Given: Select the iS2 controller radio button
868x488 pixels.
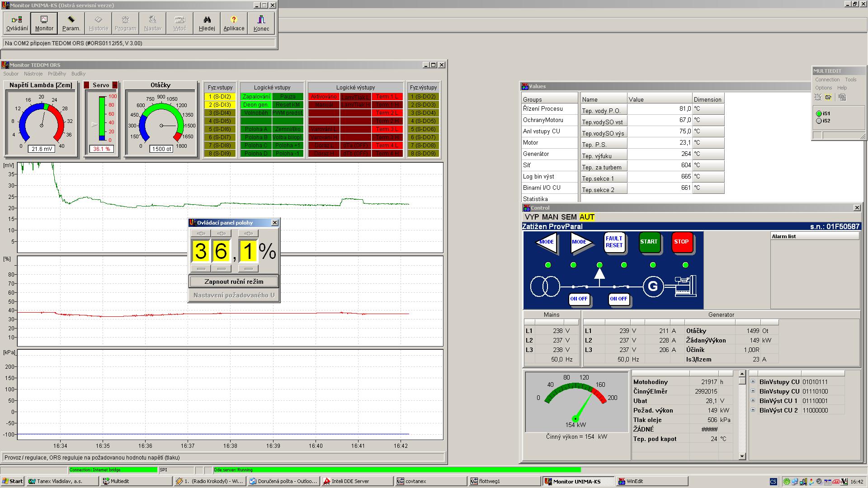Looking at the screenshot, I should click(x=819, y=121).
